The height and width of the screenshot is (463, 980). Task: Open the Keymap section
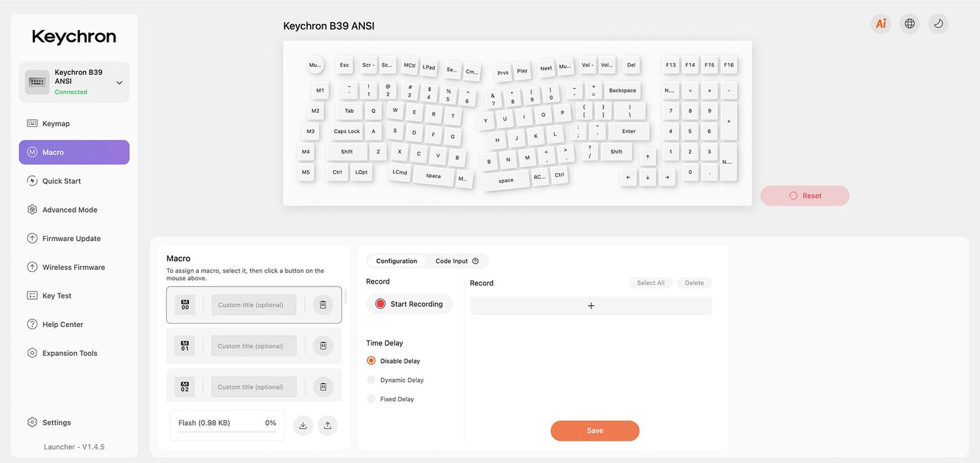[74, 123]
